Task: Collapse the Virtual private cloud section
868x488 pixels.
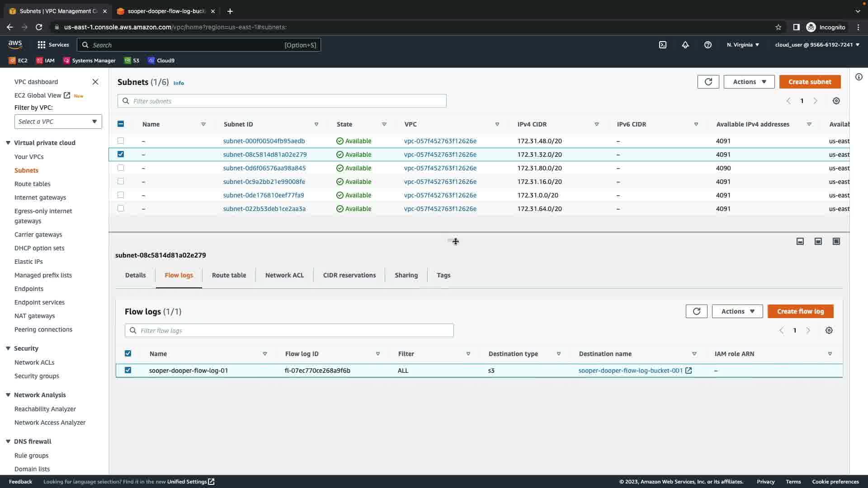Action: coord(8,143)
